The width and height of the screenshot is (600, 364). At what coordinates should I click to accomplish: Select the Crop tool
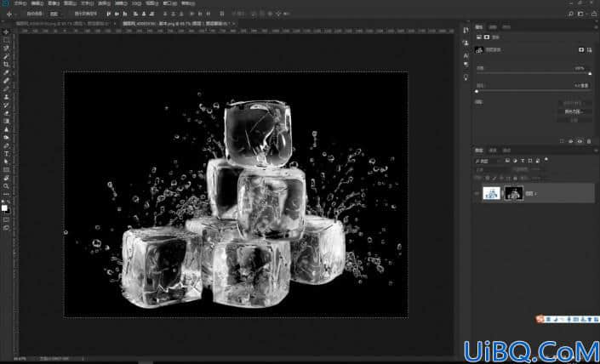(6, 65)
